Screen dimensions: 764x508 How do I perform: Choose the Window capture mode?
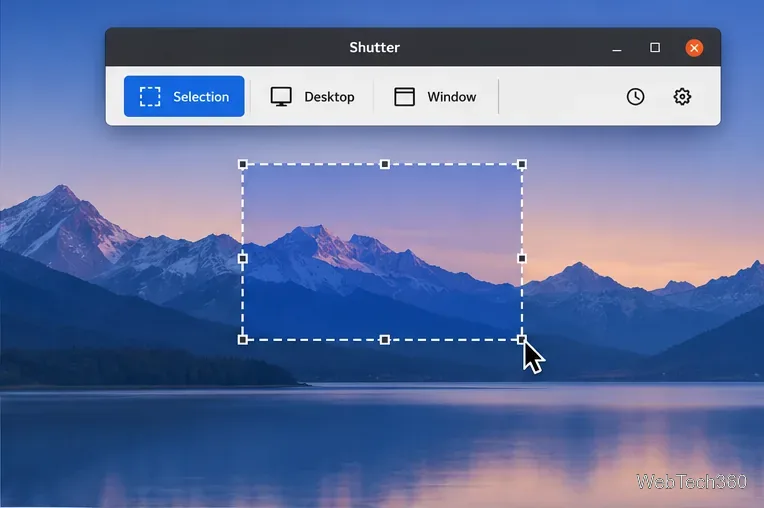pyautogui.click(x=435, y=96)
